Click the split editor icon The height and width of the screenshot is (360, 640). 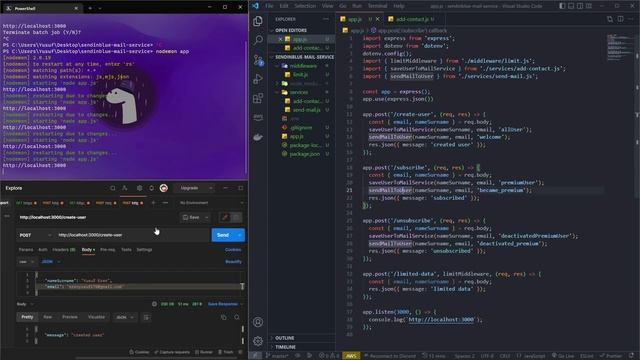click(x=620, y=19)
